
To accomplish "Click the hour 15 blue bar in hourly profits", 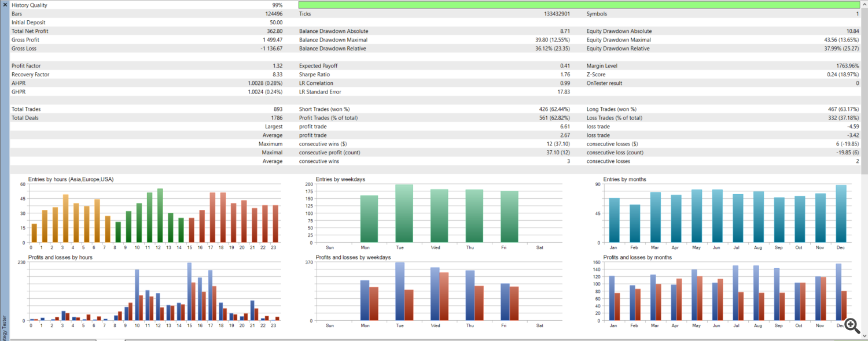I will click(189, 292).
